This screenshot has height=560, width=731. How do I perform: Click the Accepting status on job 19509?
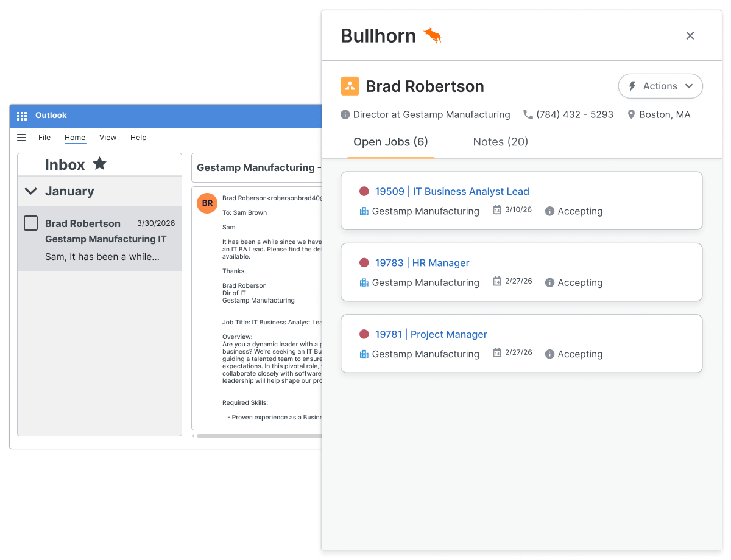[x=580, y=211]
